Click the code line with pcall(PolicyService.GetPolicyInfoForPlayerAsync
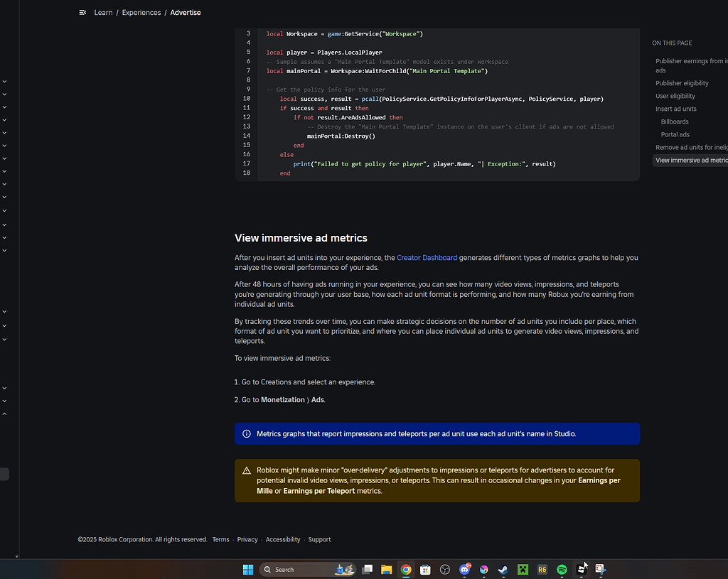This screenshot has width=728, height=579. [441, 99]
